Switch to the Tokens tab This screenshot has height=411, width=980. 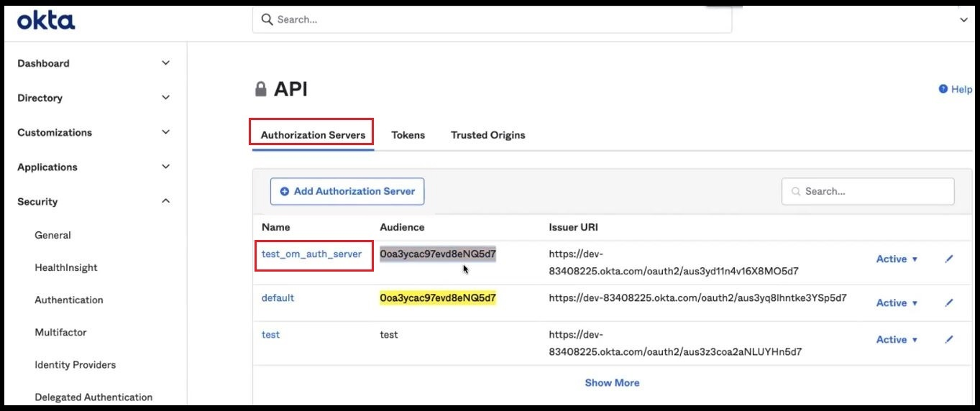point(408,135)
